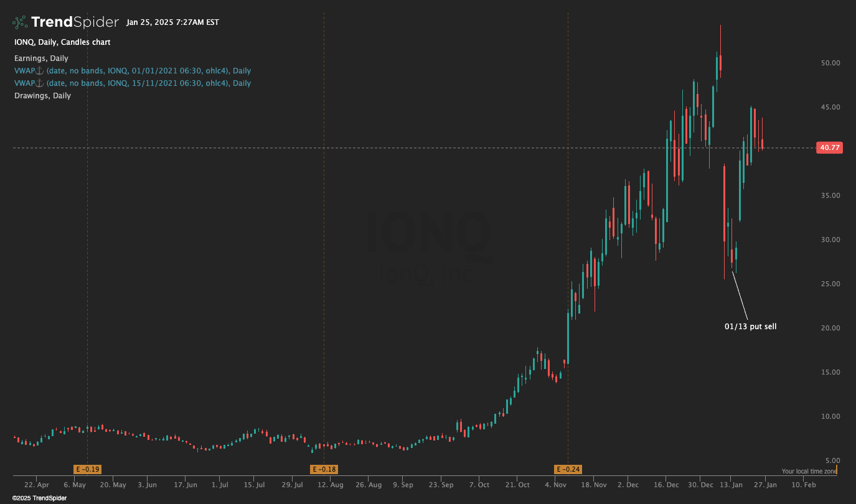The height and width of the screenshot is (504, 856).
Task: Click the '29. Jul' date axis label
Action: coord(293,485)
